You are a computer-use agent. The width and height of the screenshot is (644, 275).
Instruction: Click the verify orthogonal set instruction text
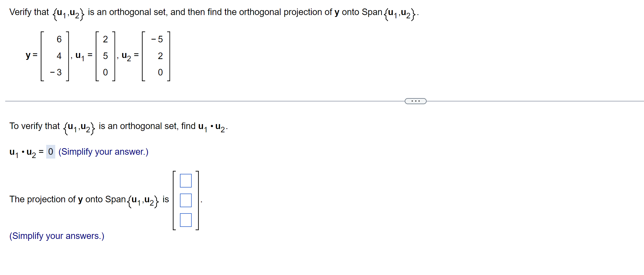(x=118, y=126)
